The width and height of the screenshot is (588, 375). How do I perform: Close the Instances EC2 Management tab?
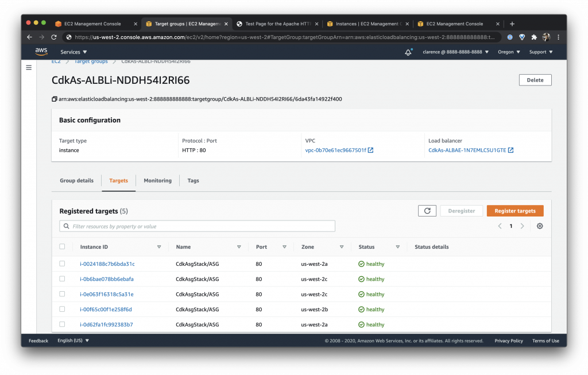point(407,24)
